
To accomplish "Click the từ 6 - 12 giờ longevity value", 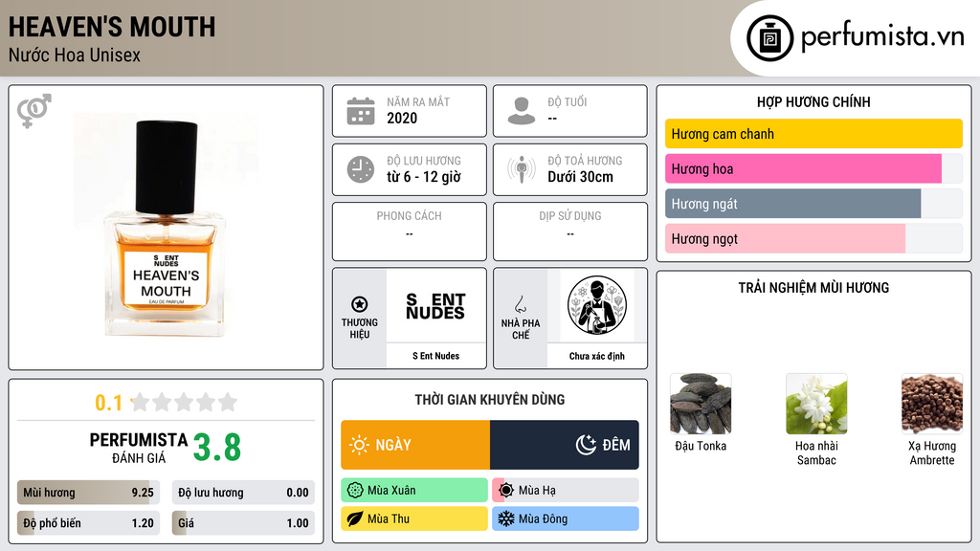I will pos(424,177).
